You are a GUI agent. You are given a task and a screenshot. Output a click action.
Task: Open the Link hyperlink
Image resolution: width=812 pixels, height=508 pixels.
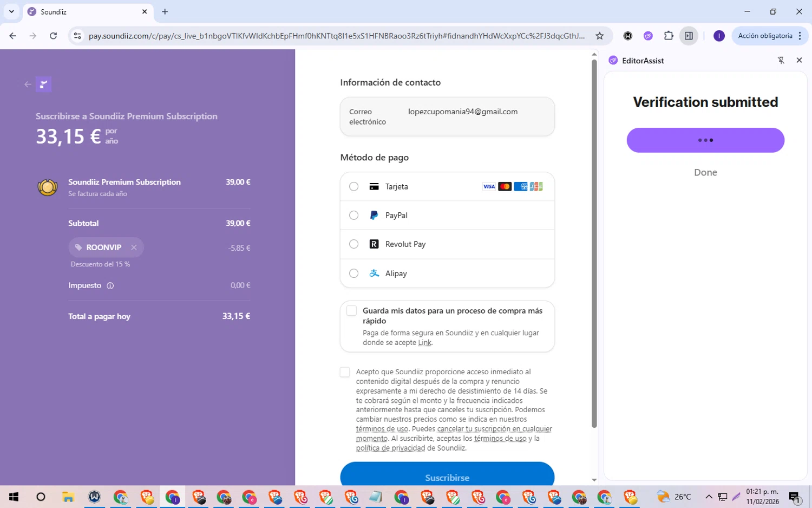click(425, 342)
